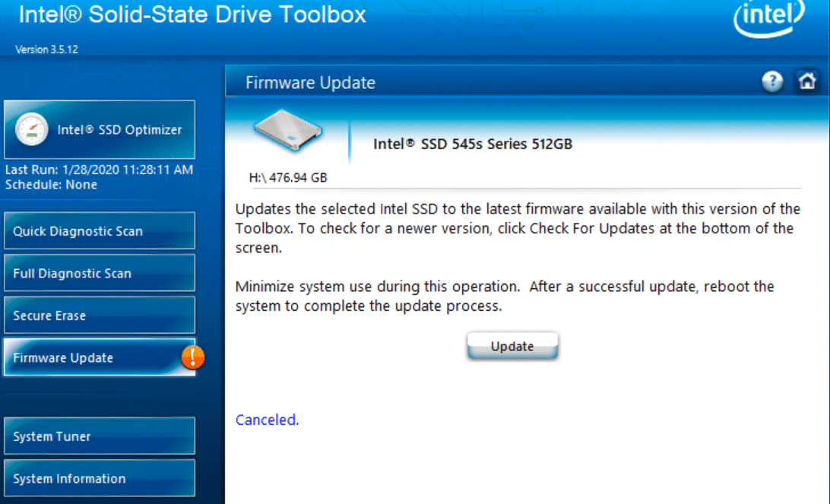830x504 pixels.
Task: Start Quick Diagnostic Scan
Action: (x=100, y=231)
